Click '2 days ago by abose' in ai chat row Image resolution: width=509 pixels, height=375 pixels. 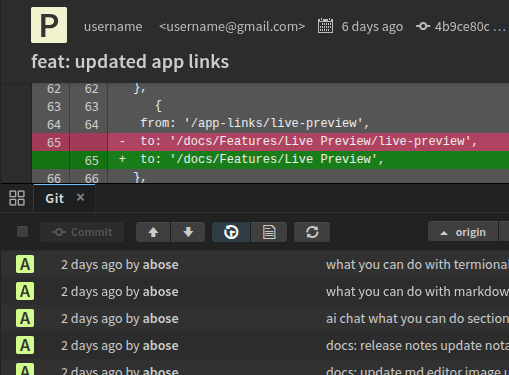point(120,319)
